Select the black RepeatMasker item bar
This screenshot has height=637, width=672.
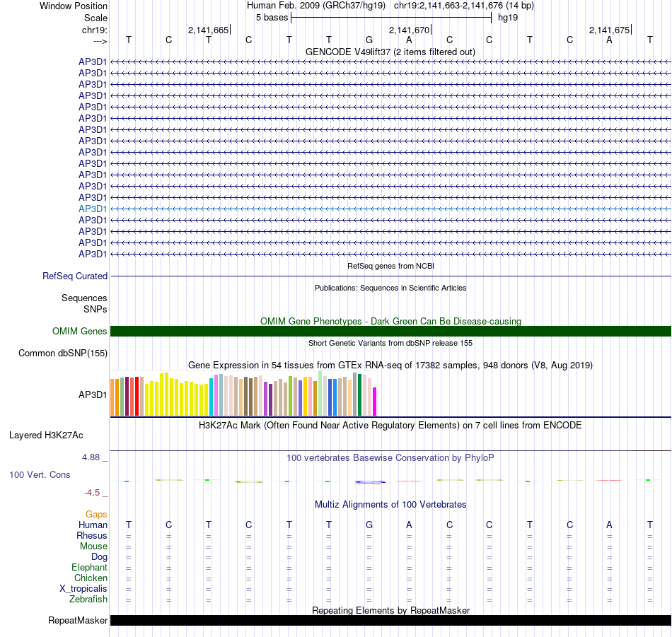pyautogui.click(x=390, y=620)
